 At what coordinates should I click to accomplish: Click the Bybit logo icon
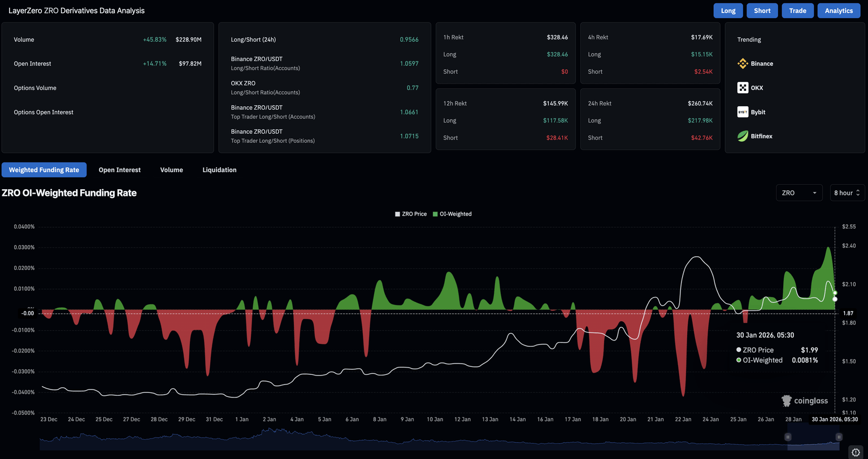click(743, 112)
